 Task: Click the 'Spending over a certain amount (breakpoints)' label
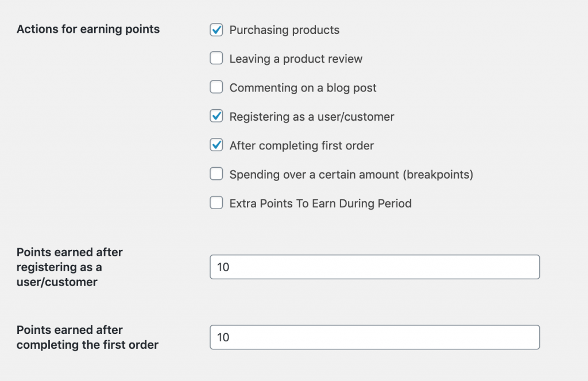pyautogui.click(x=351, y=175)
